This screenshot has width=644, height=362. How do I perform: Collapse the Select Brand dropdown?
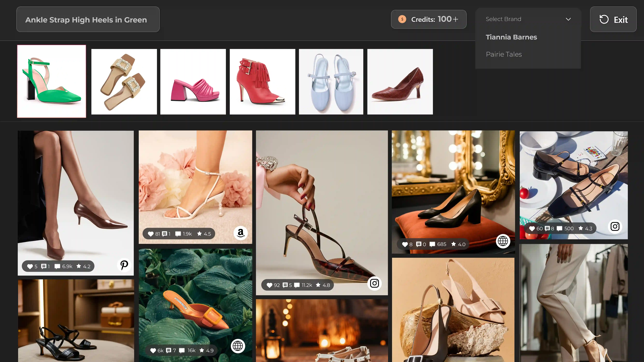point(528,19)
